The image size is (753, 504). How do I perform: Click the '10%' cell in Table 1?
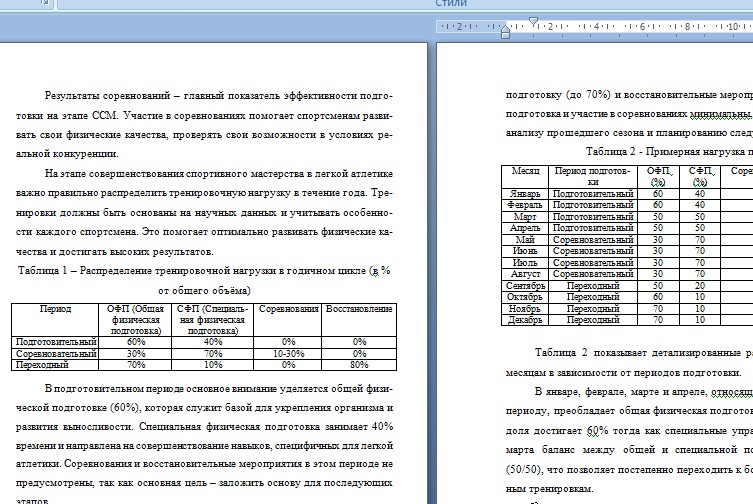click(x=212, y=365)
